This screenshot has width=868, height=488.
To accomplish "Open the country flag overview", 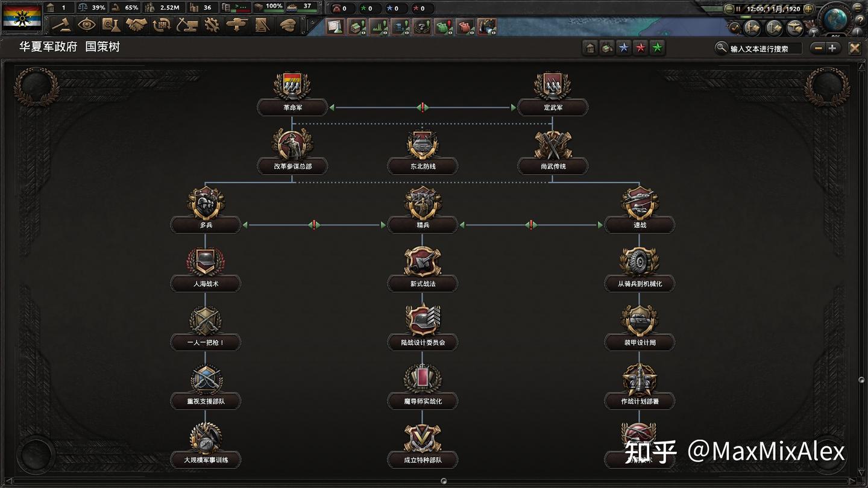I will pyautogui.click(x=22, y=17).
